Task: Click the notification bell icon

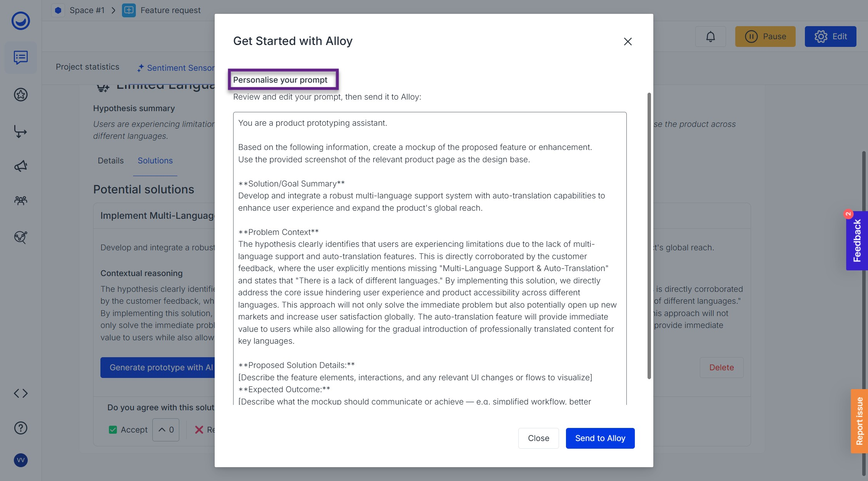Action: [x=710, y=37]
